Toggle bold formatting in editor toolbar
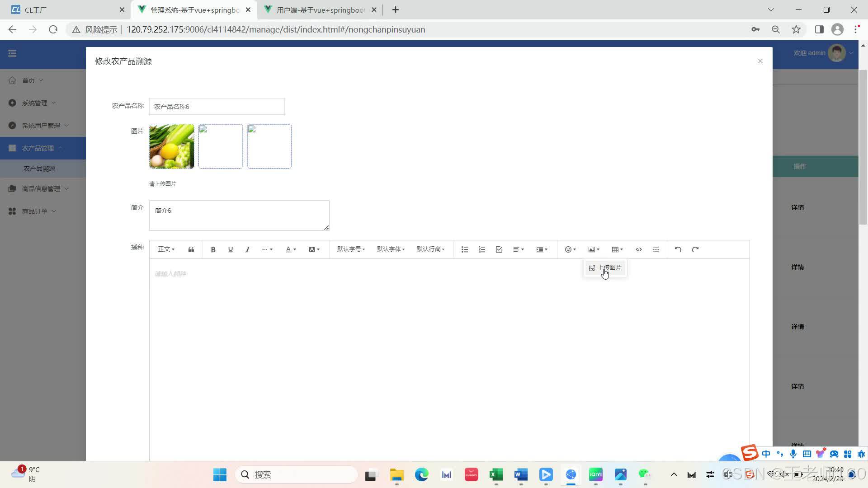Image resolution: width=868 pixels, height=488 pixels. (213, 249)
